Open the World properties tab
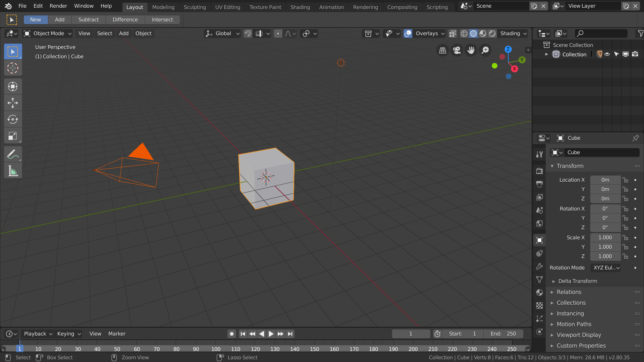The width and height of the screenshot is (644, 362). click(539, 223)
